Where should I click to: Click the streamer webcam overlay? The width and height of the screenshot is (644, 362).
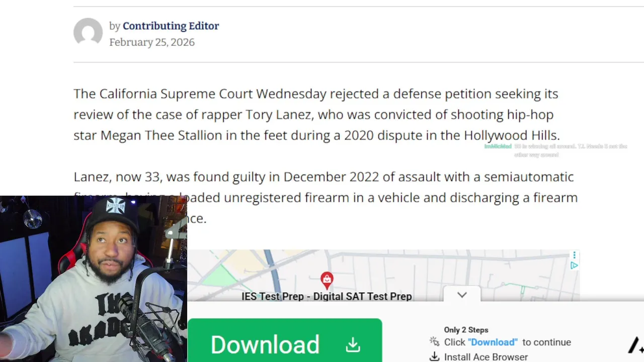point(93,279)
